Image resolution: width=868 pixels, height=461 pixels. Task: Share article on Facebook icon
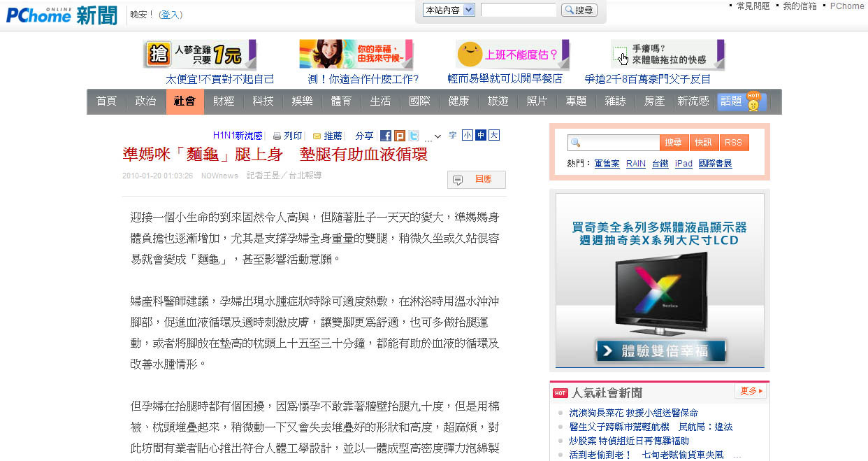point(386,136)
